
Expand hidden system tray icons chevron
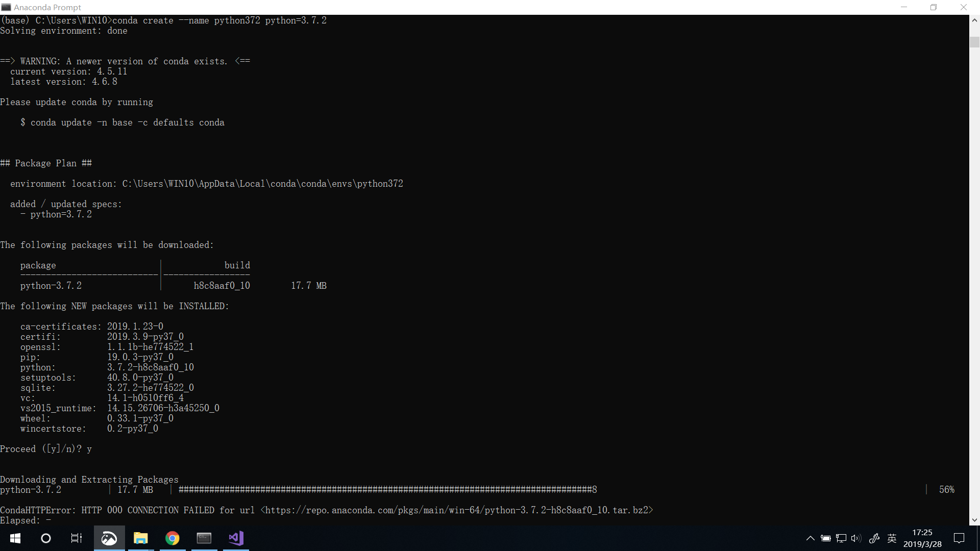[810, 538]
